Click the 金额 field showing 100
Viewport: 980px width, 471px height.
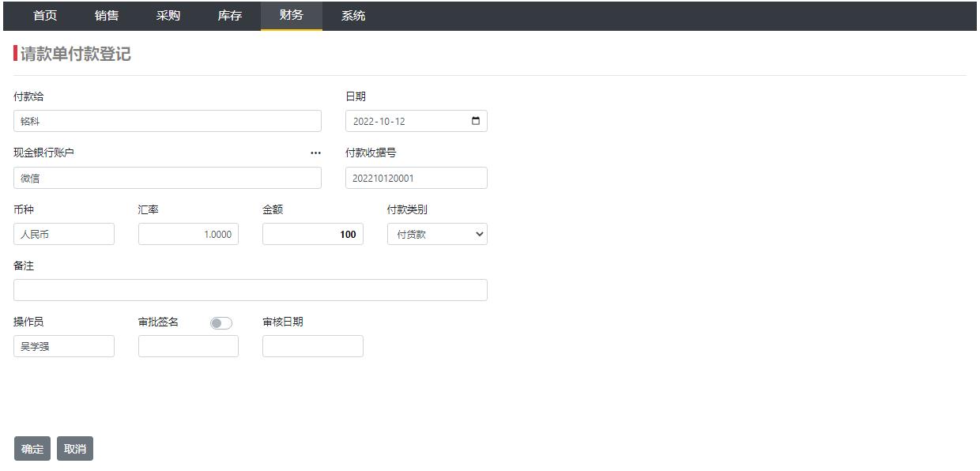coord(313,234)
